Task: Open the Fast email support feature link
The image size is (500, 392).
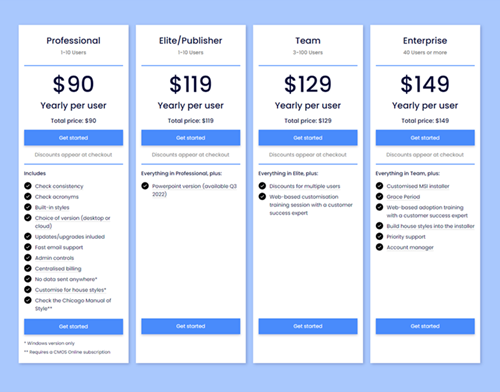Action: pyautogui.click(x=59, y=247)
